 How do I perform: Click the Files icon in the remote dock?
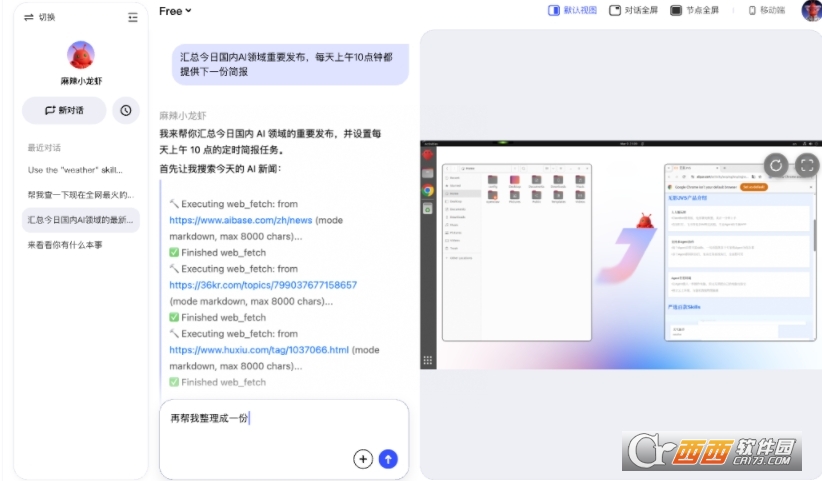[428, 173]
